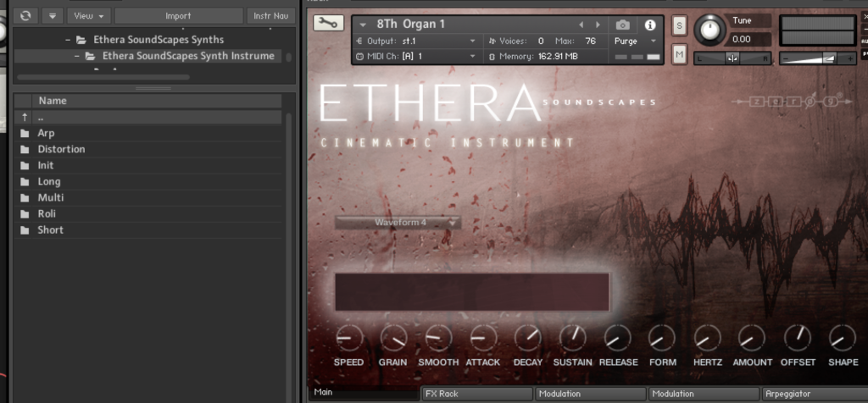
Task: Click the Arp folder icon
Action: point(25,133)
